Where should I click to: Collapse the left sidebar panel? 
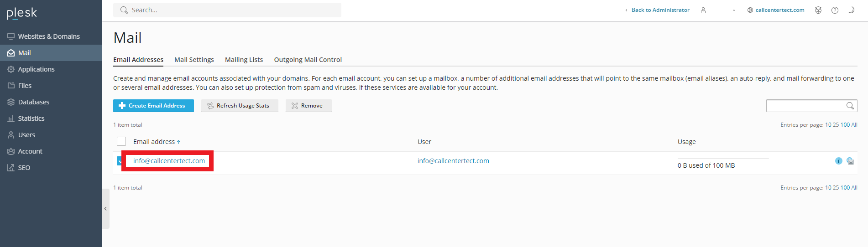point(105,209)
